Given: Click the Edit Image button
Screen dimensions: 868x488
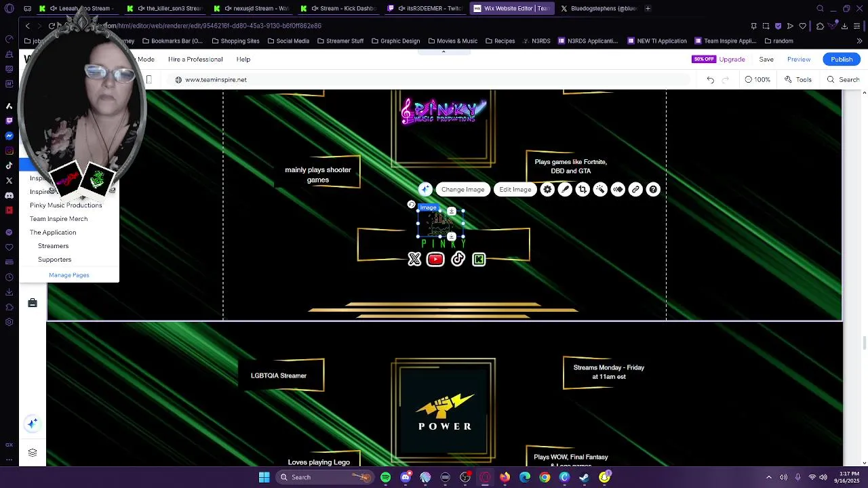Looking at the screenshot, I should [515, 190].
